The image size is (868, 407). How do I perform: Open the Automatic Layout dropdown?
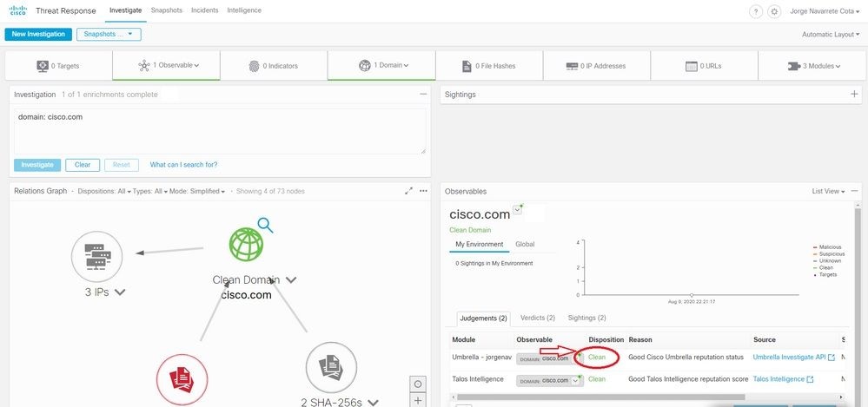click(x=831, y=35)
